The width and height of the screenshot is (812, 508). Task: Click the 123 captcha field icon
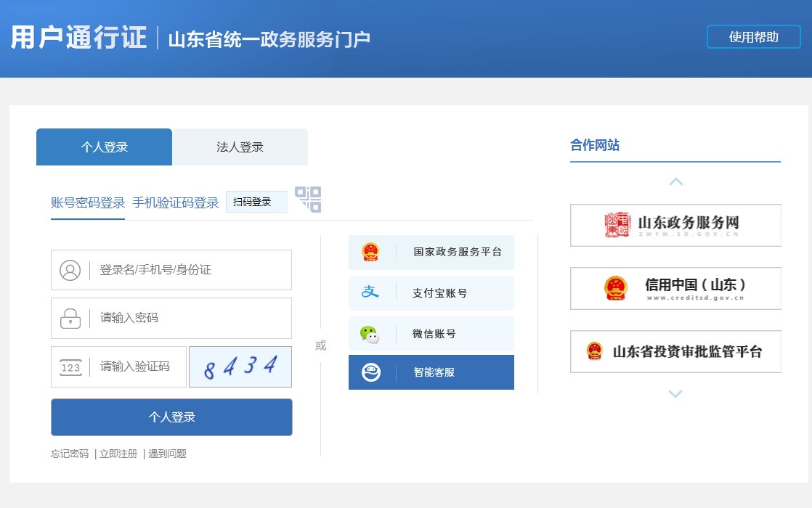click(x=70, y=367)
